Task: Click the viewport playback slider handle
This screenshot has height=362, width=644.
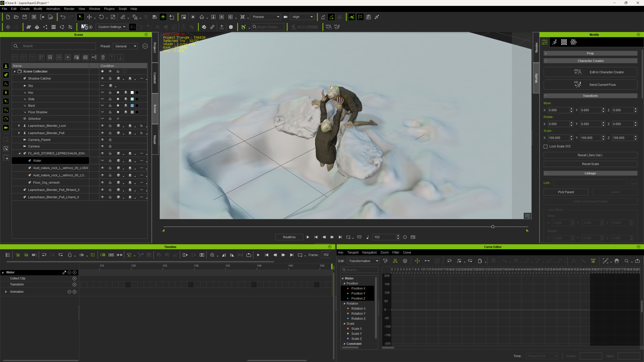Action: 493,227
